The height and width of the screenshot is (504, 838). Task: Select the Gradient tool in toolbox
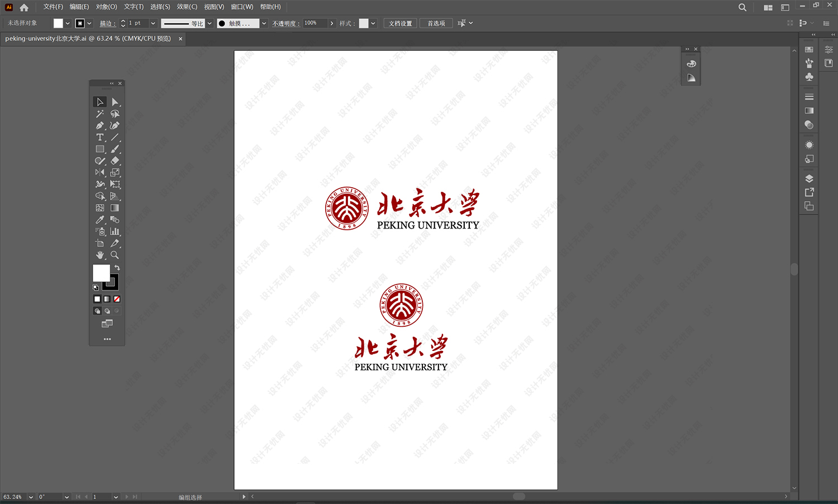coord(115,207)
